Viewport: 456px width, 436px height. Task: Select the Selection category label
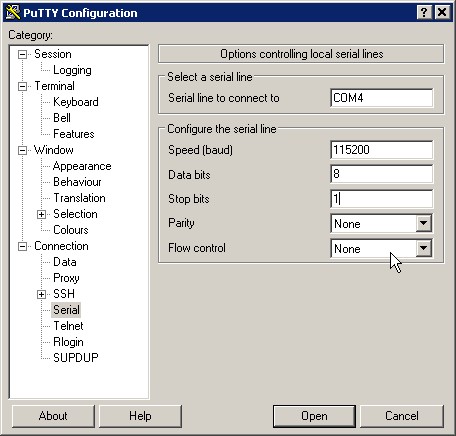(x=75, y=214)
